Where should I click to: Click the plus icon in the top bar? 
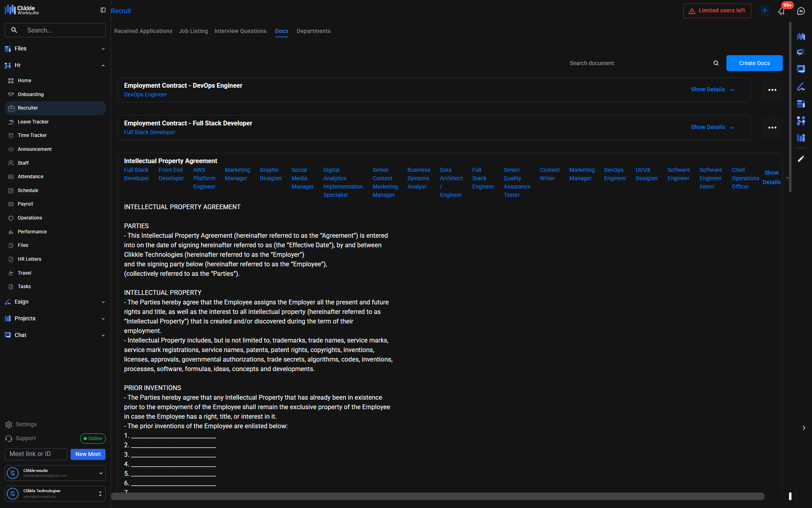pos(765,11)
